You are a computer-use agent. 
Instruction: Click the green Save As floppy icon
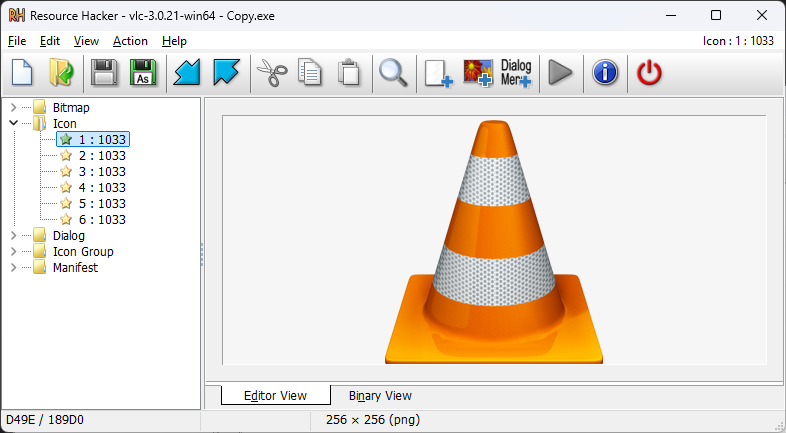coord(143,73)
